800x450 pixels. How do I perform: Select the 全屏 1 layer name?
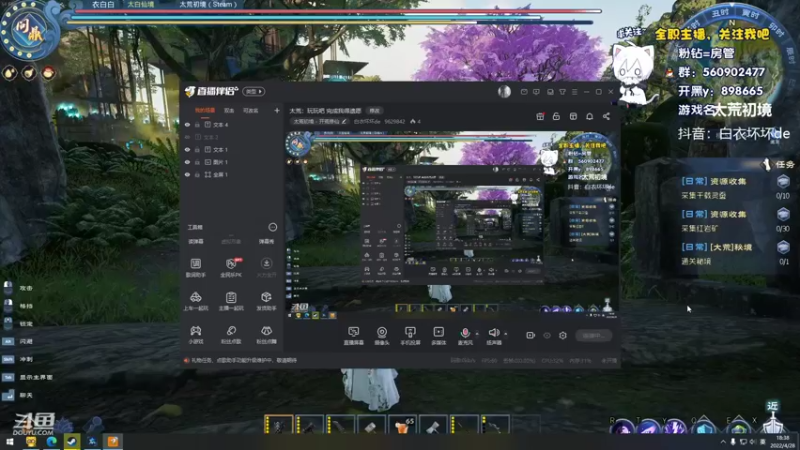220,174
